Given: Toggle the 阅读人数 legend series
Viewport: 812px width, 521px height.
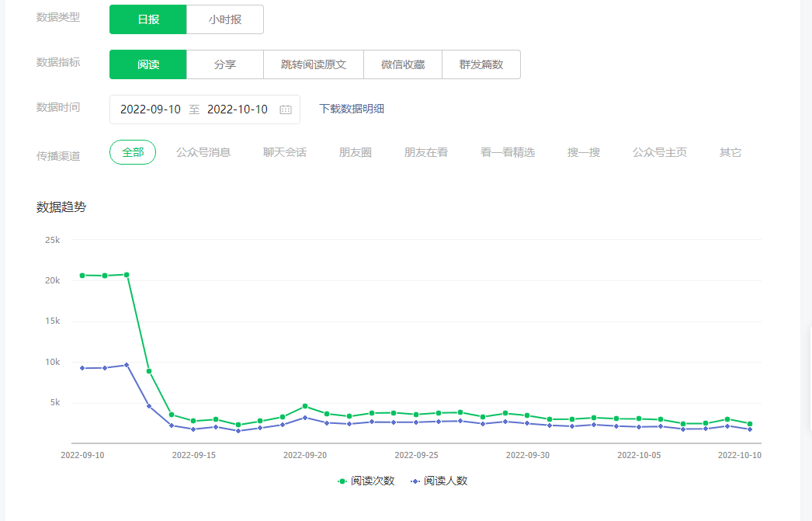Looking at the screenshot, I should click(x=439, y=481).
